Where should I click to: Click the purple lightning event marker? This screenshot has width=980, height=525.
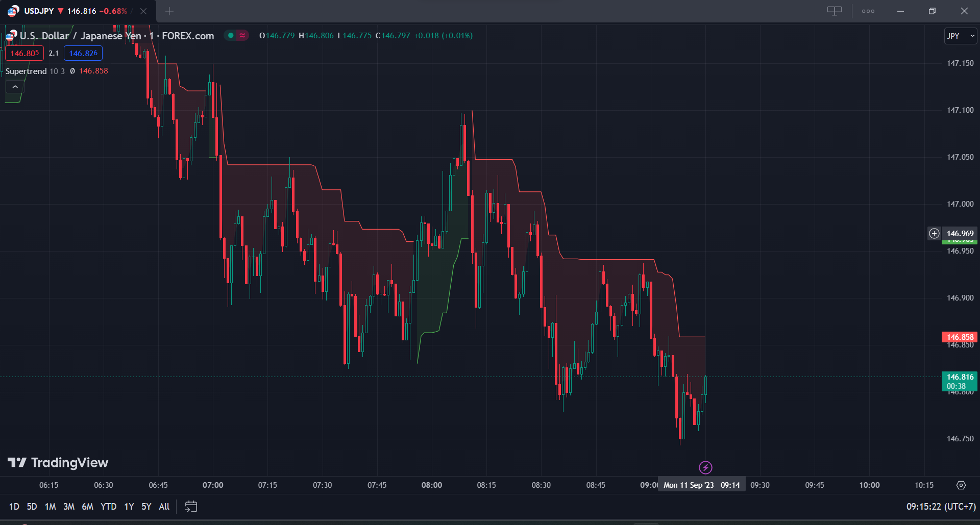click(705, 467)
